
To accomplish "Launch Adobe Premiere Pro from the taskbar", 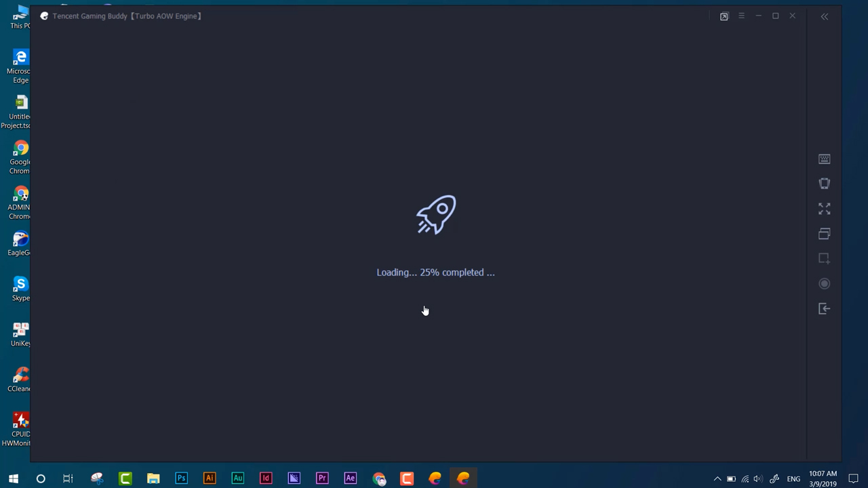I will point(322,479).
